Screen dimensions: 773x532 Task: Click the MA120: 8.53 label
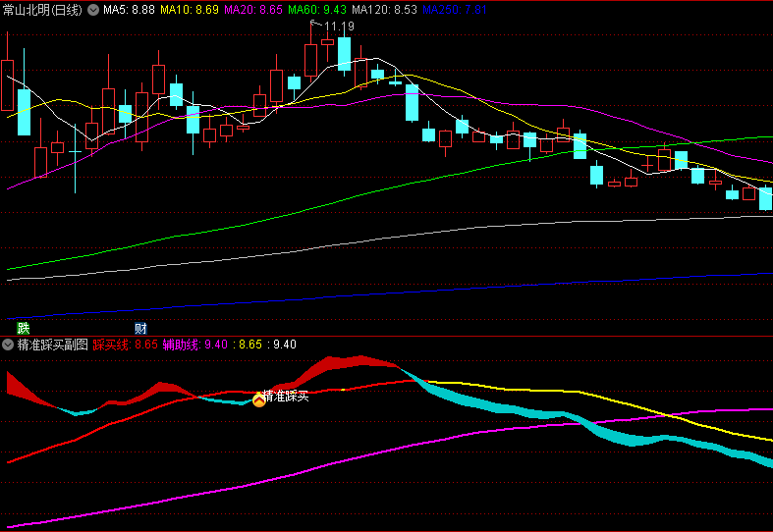[384, 10]
